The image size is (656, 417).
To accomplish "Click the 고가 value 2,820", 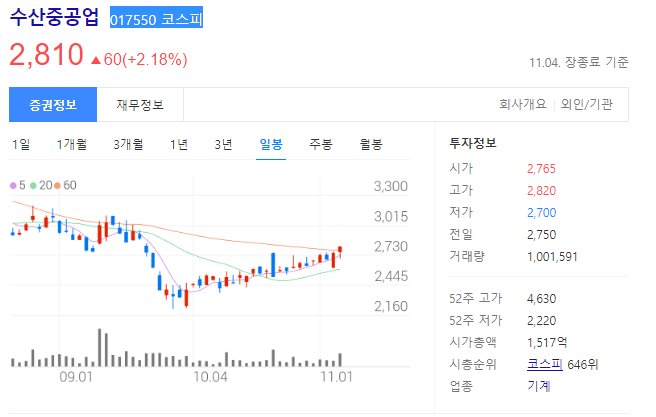I will click(x=541, y=191).
